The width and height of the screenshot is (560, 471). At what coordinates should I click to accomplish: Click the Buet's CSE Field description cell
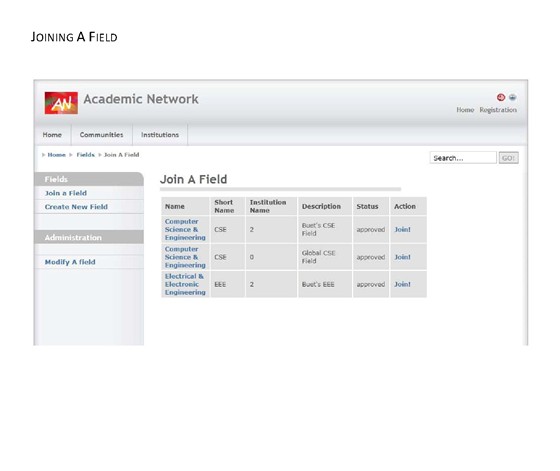tap(325, 229)
